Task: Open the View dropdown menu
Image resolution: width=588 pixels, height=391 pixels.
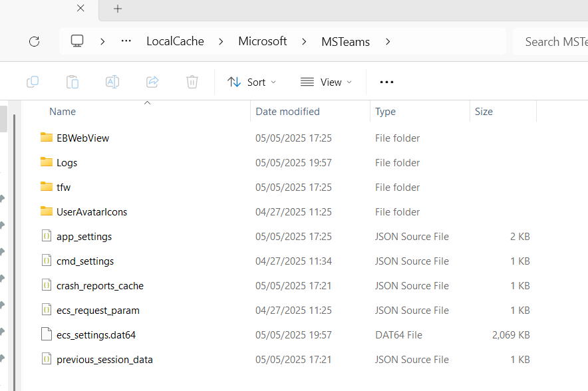Action: 326,82
